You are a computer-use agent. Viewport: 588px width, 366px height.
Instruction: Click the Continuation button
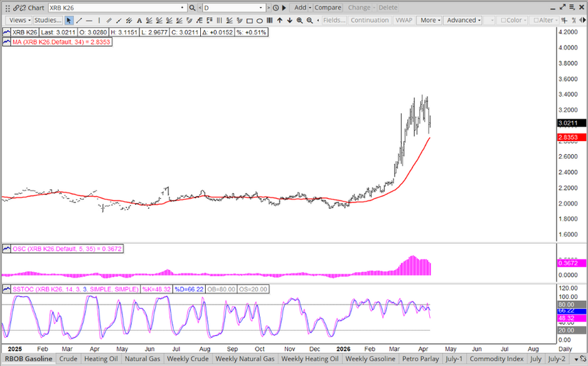tap(370, 20)
